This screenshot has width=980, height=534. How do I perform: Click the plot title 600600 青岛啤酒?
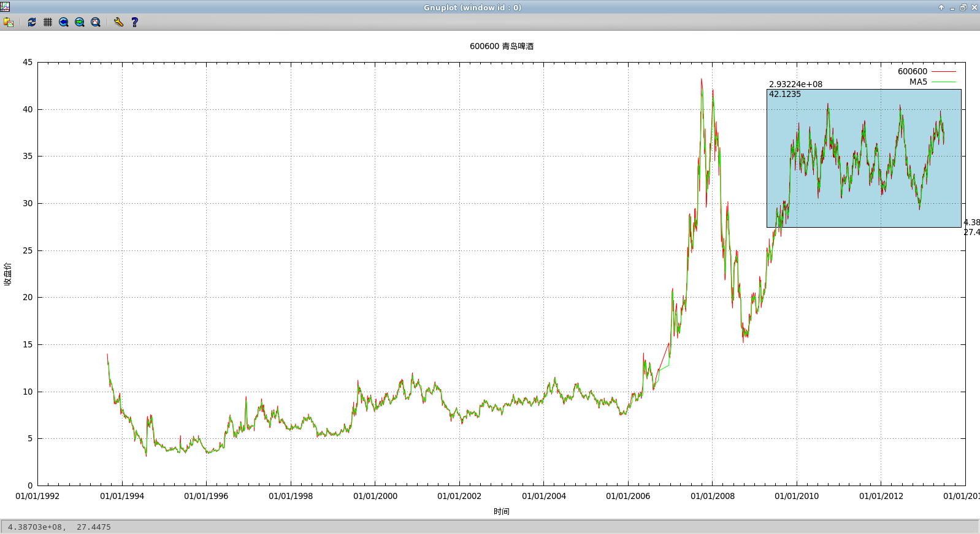coord(502,46)
